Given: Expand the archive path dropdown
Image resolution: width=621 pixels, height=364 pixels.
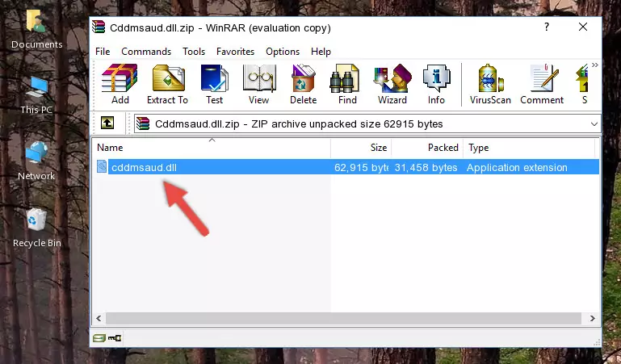Looking at the screenshot, I should tap(594, 123).
